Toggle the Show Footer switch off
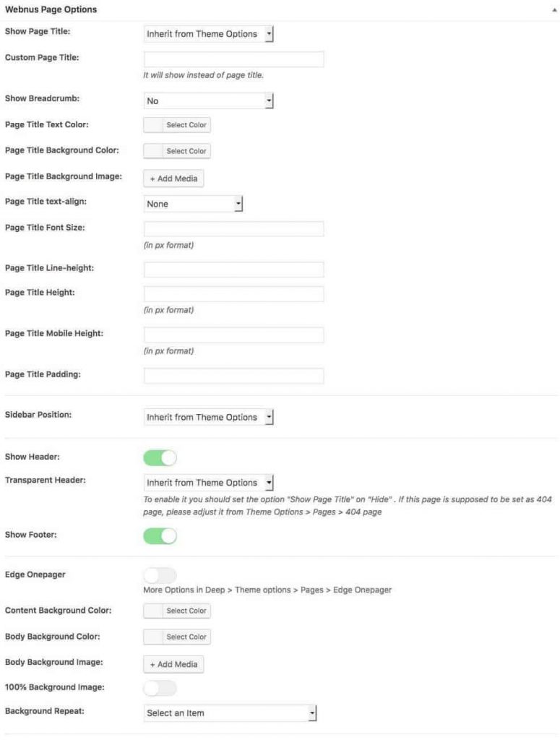 pyautogui.click(x=160, y=535)
